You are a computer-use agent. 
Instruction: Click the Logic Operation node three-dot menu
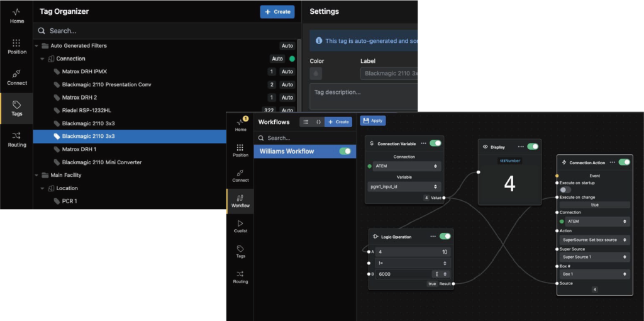[x=433, y=237]
